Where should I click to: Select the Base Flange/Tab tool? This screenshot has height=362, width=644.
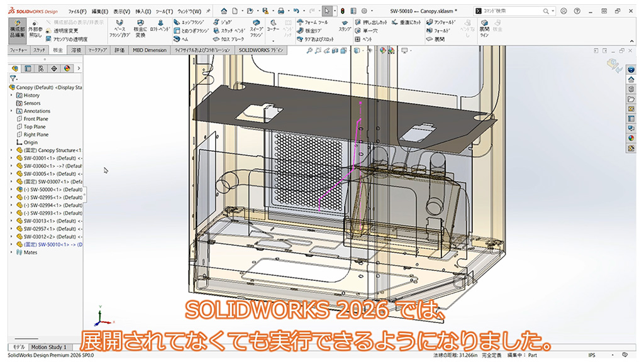tap(119, 29)
